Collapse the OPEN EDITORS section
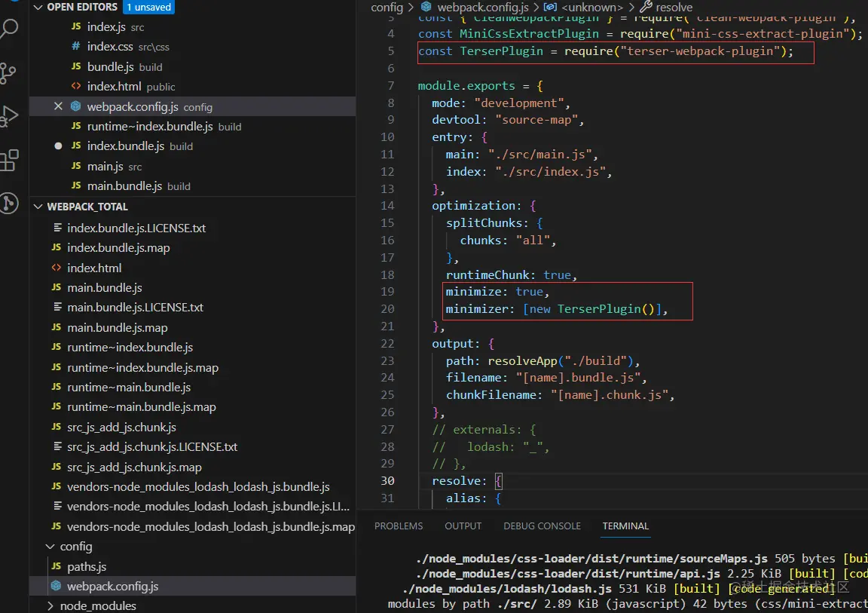Viewport: 868px width, 613px height. [38, 8]
